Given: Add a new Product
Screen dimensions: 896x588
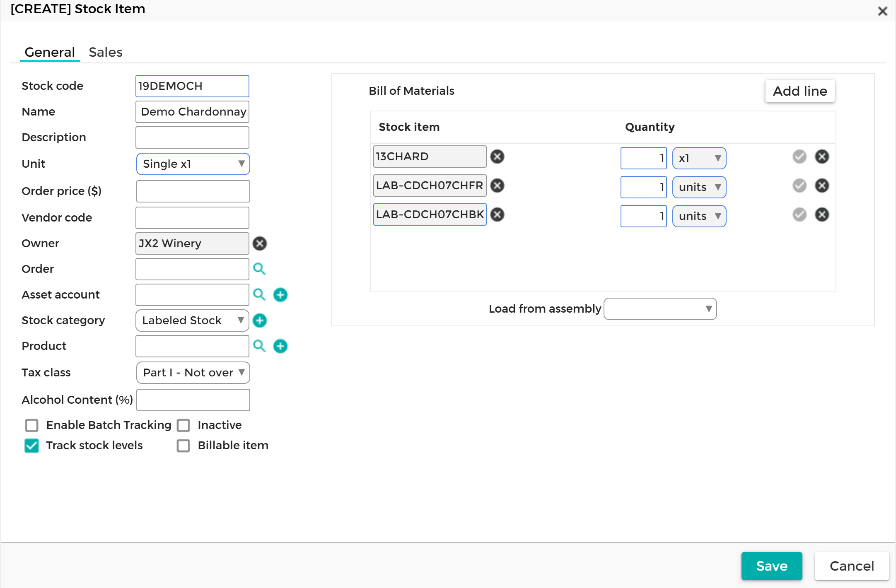Looking at the screenshot, I should pos(280,346).
